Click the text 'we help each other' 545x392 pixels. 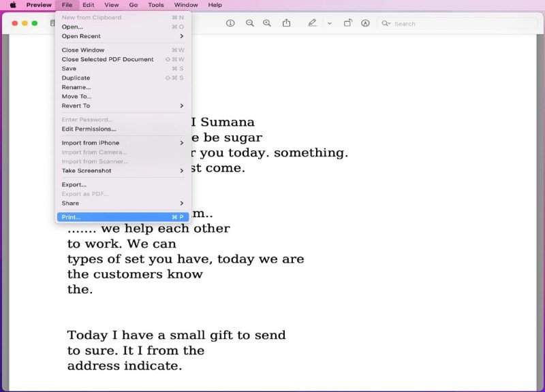tap(166, 229)
